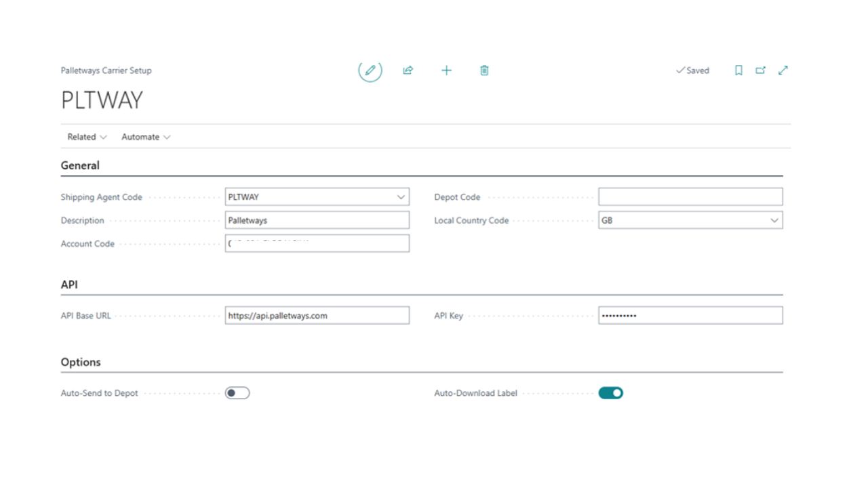Open the Related menu
Image resolution: width=868 pixels, height=488 pixels.
pos(87,137)
